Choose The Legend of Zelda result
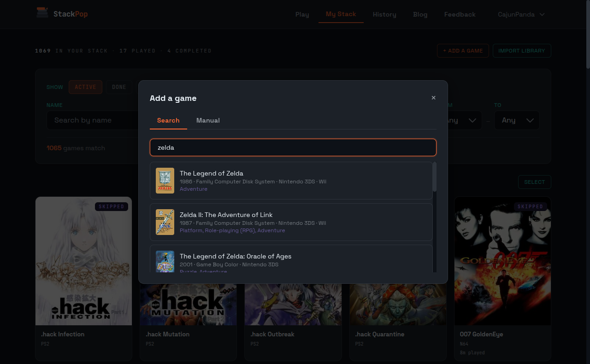Viewport: 590px width, 364px height. tap(291, 181)
